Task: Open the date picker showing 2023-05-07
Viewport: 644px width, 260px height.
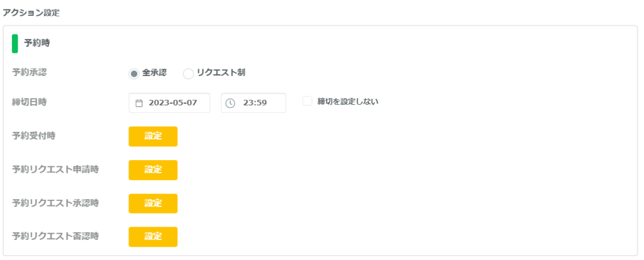Action: coord(169,103)
